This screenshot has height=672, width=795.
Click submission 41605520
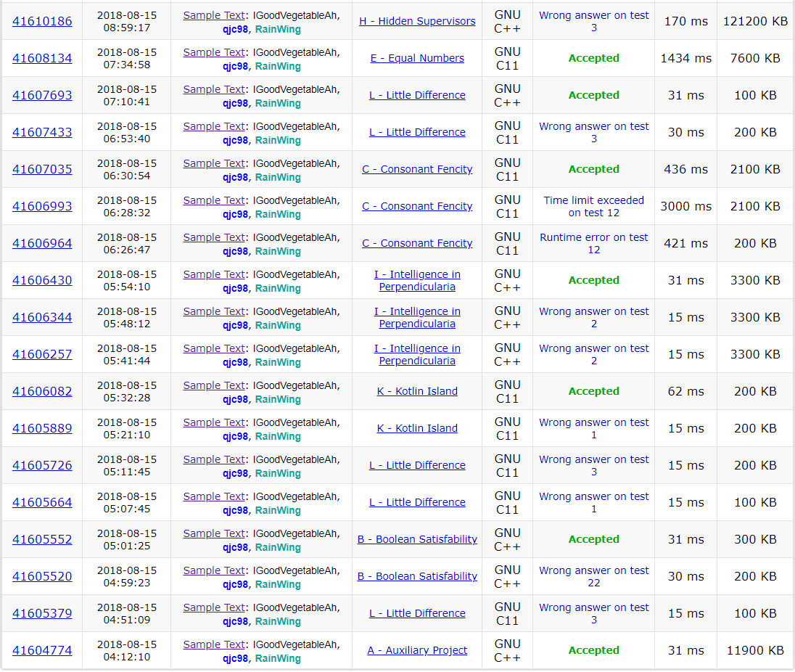click(x=42, y=576)
